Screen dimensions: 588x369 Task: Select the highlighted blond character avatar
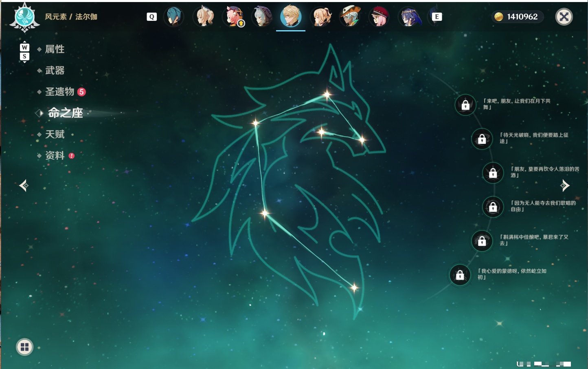click(291, 16)
